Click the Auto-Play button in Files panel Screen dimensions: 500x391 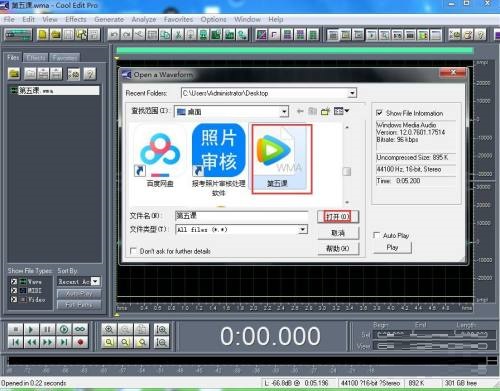[79, 294]
